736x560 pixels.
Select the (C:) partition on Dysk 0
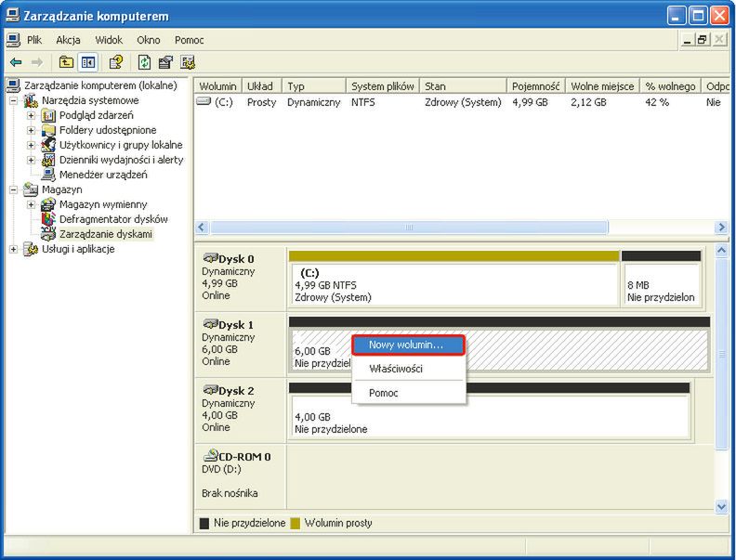pos(453,284)
